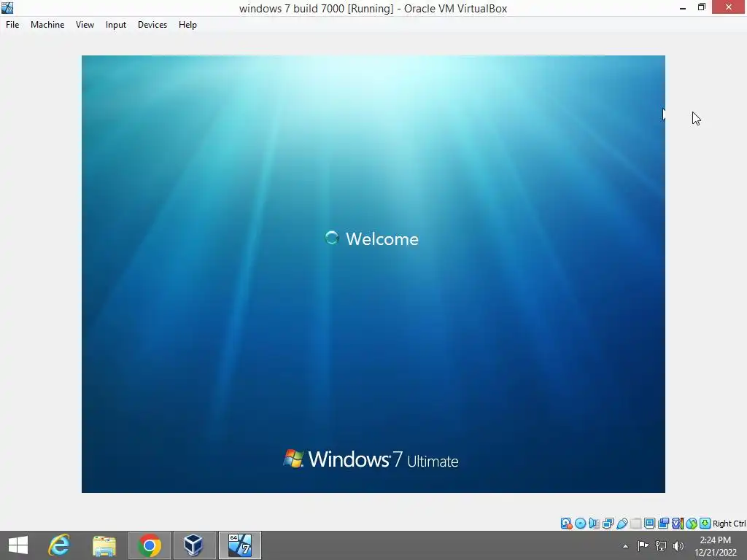
Task: Click the green keyboard capture arrow icon
Action: pos(705,524)
